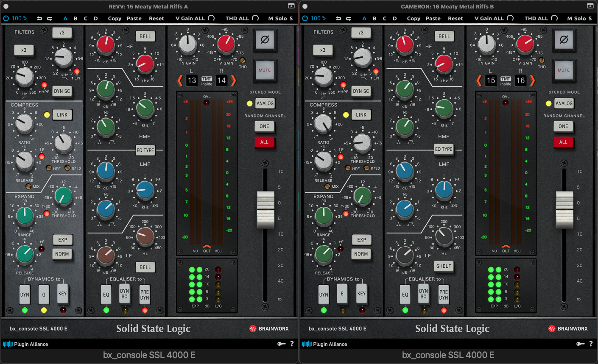Screen dimensions: 598x364
Task: Click IN GAIN knob in REVV window
Action: click(x=188, y=44)
